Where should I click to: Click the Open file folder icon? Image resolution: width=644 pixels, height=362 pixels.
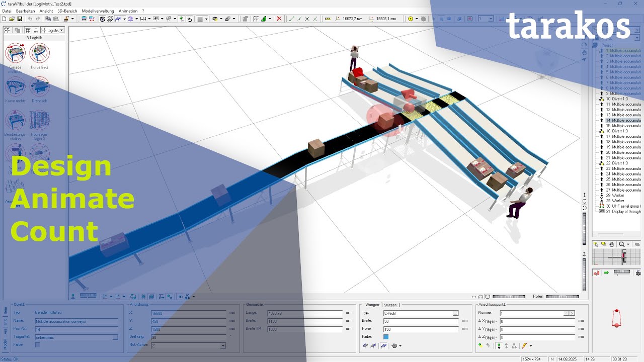tap(12, 19)
